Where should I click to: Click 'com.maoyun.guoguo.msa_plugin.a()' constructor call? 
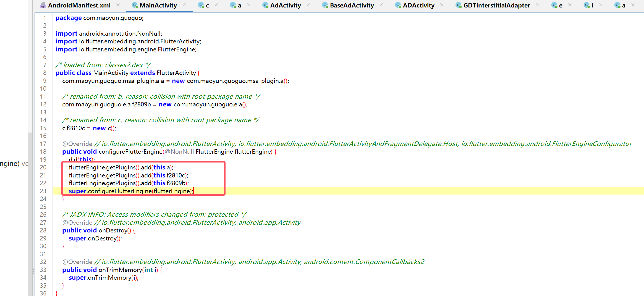(x=237, y=81)
